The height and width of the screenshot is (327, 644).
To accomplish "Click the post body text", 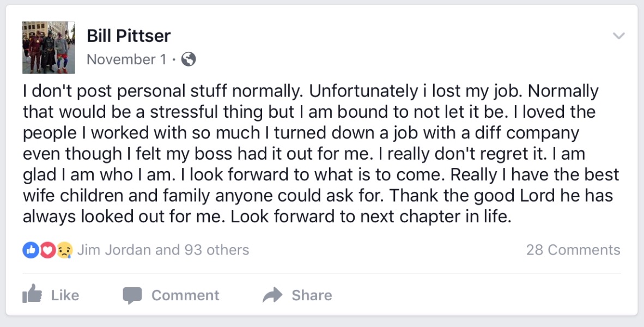I will 321,154.
